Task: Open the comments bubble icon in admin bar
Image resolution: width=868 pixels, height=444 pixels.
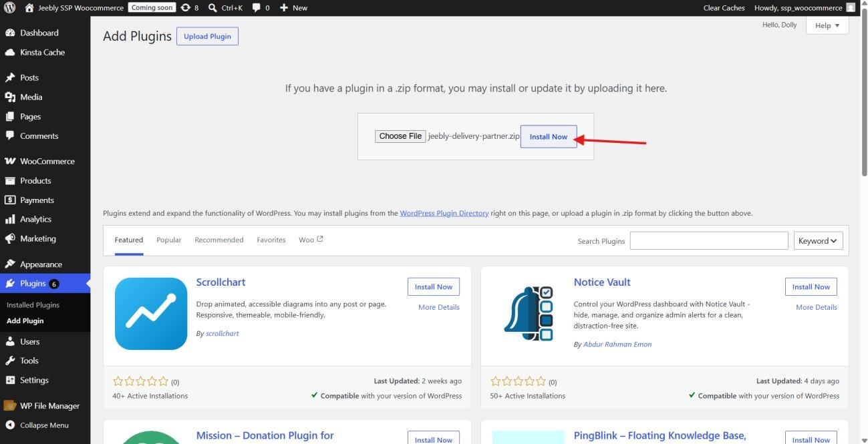Action: point(257,8)
